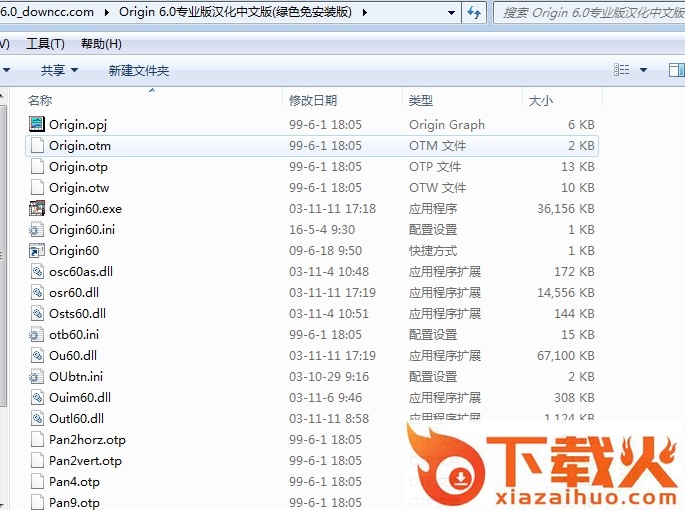This screenshot has width=685, height=510.
Task: Select the file name Origin.otp
Action: [x=78, y=167]
